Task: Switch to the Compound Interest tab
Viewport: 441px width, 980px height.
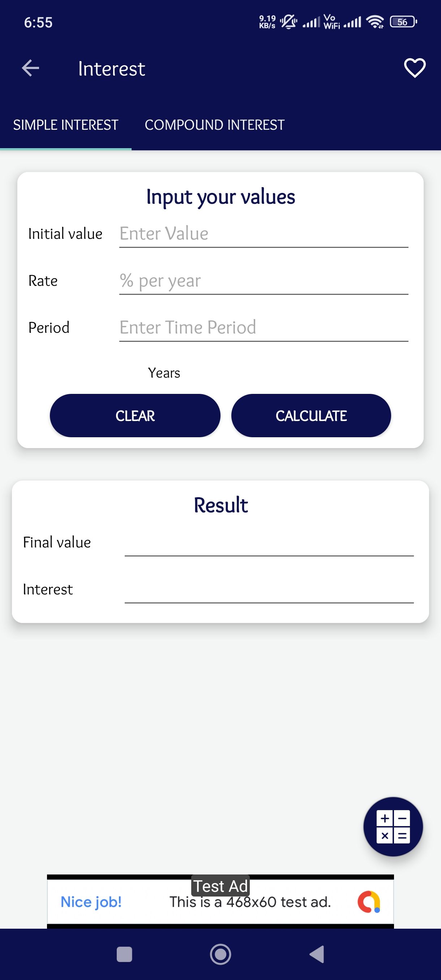Action: click(x=215, y=125)
